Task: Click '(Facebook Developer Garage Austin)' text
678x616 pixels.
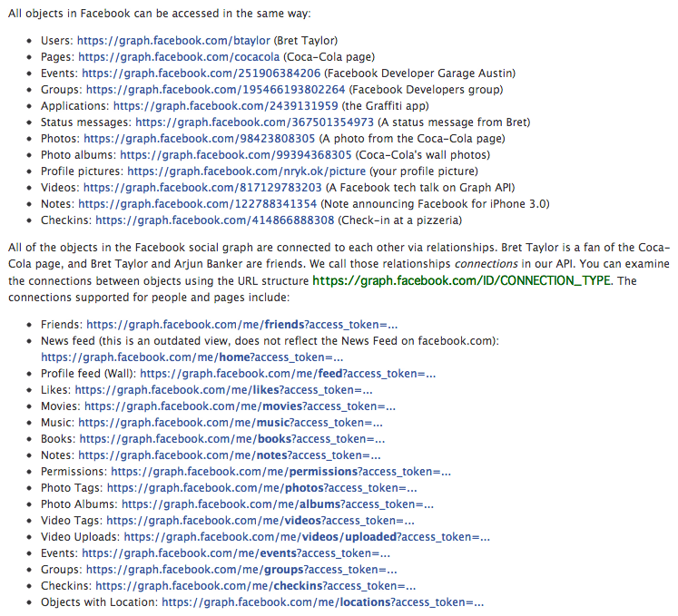Action: [x=420, y=73]
